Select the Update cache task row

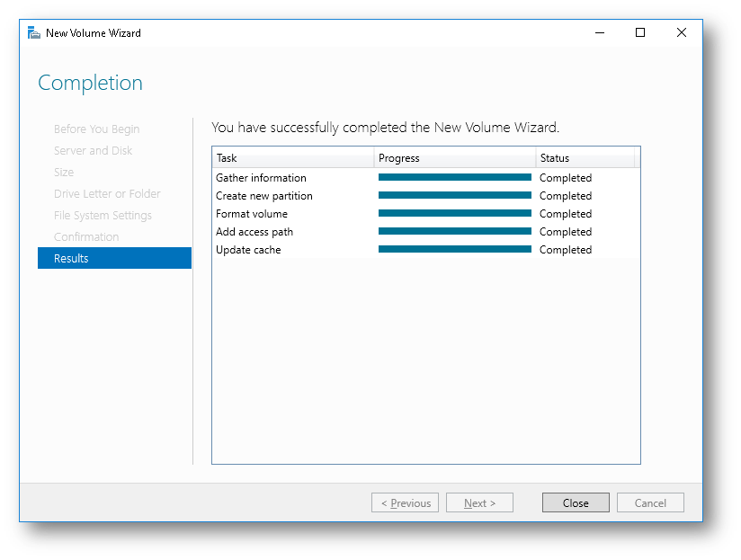click(249, 249)
